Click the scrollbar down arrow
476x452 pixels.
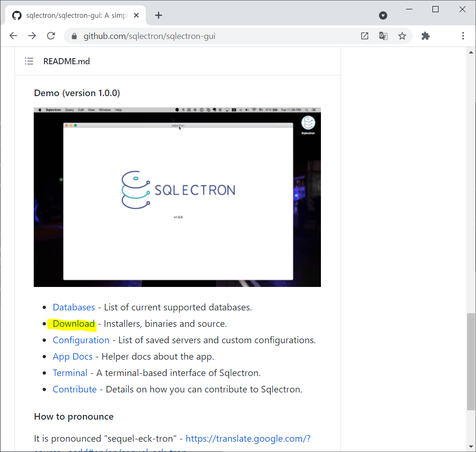tap(471, 446)
